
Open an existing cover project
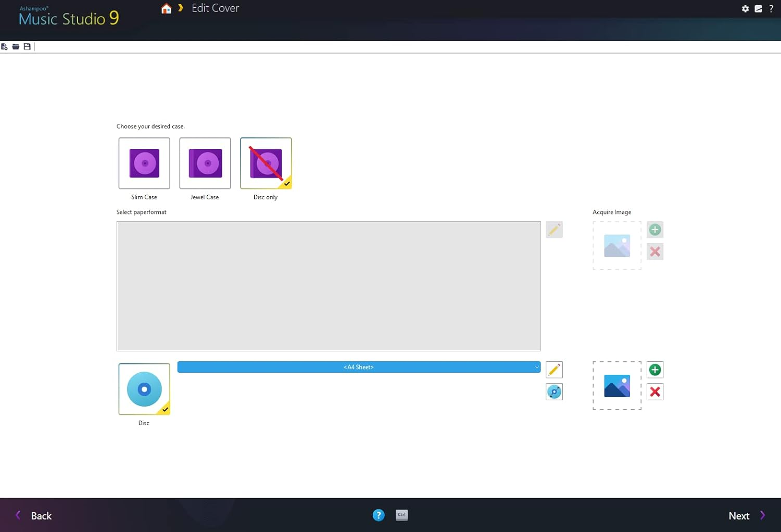pyautogui.click(x=16, y=46)
